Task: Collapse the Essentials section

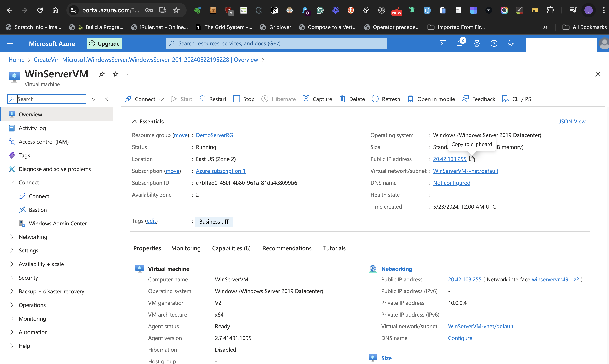Action: pos(134,121)
